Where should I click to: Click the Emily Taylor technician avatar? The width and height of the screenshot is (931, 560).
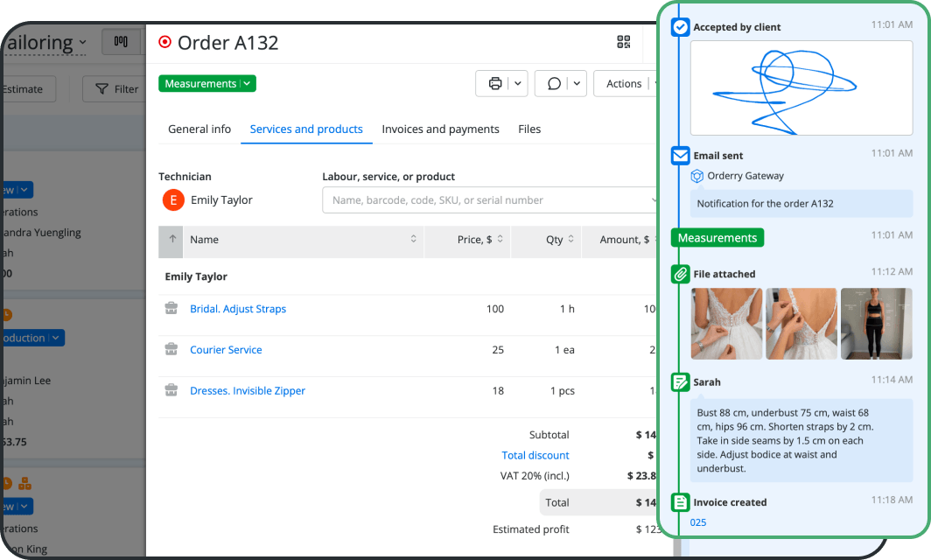coord(173,200)
